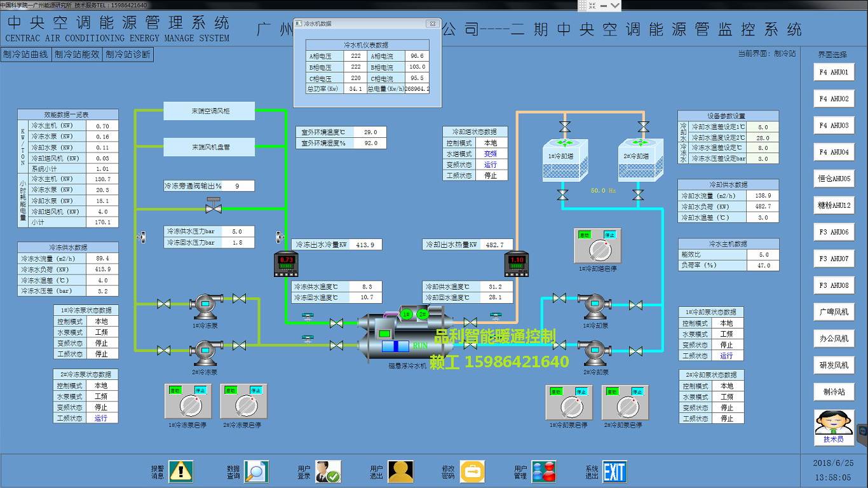Switch to the 制冷站诊断 tab
Viewport: 868px width, 488px height.
(x=128, y=55)
